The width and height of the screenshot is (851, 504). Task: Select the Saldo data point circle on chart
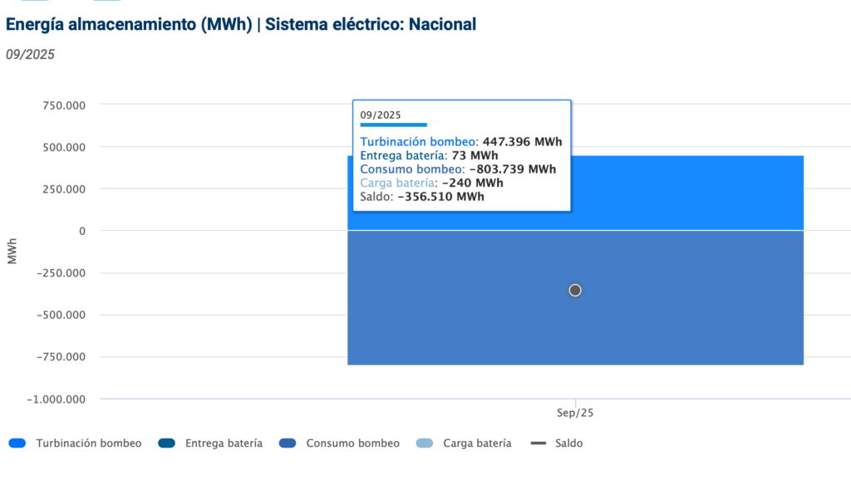pyautogui.click(x=575, y=290)
